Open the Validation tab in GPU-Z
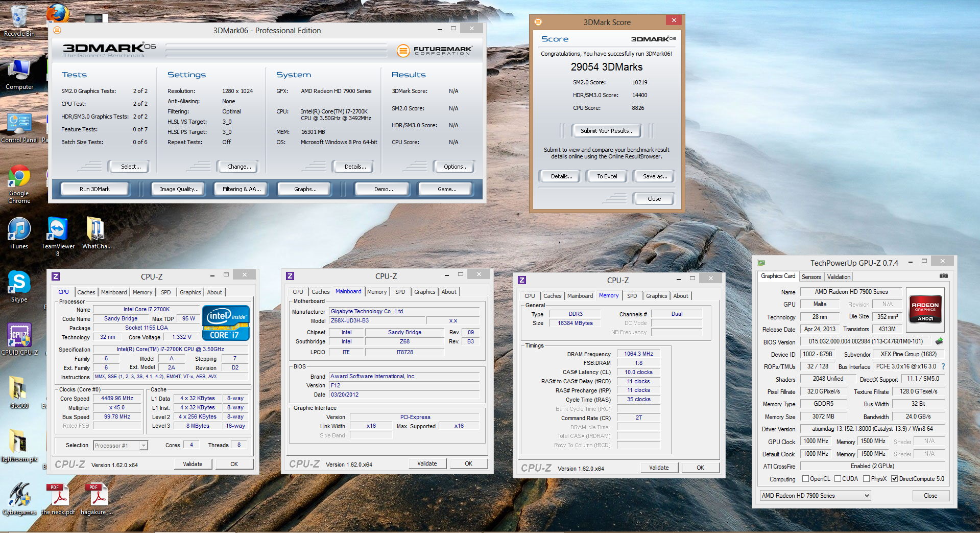The width and height of the screenshot is (980, 533). tap(839, 276)
